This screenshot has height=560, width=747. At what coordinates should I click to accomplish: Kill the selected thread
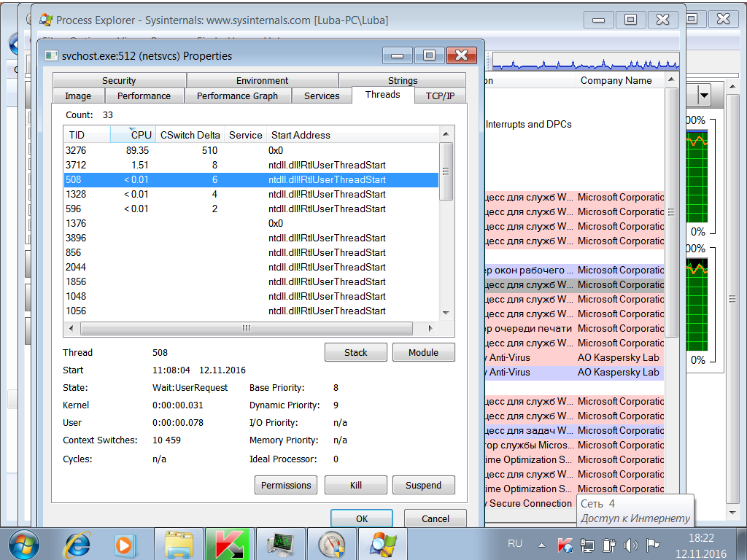pos(356,485)
